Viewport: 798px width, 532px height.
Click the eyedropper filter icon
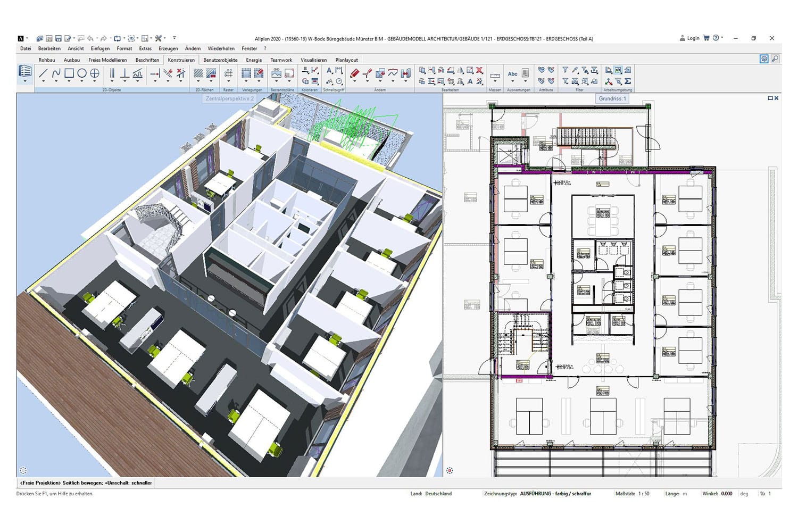click(575, 70)
